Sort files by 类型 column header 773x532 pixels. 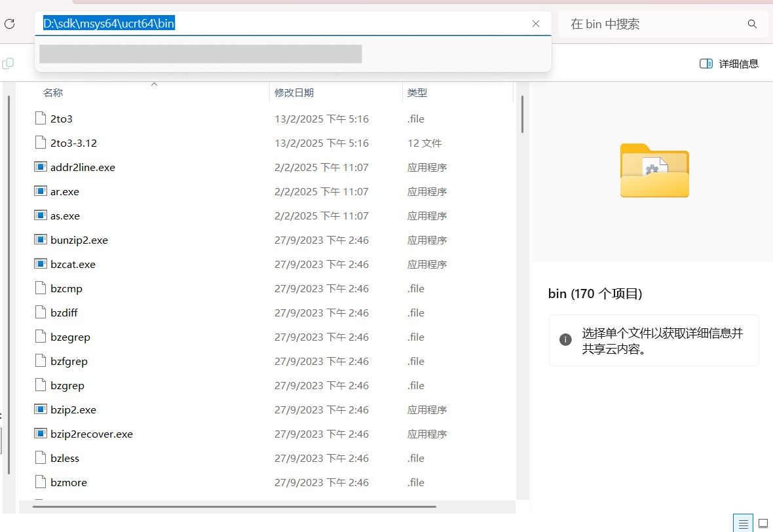pos(417,93)
